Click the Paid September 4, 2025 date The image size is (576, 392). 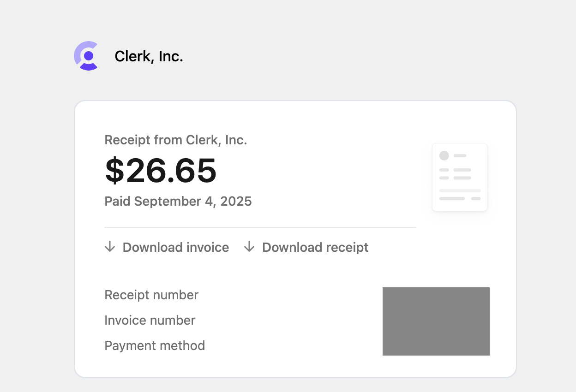[178, 202]
